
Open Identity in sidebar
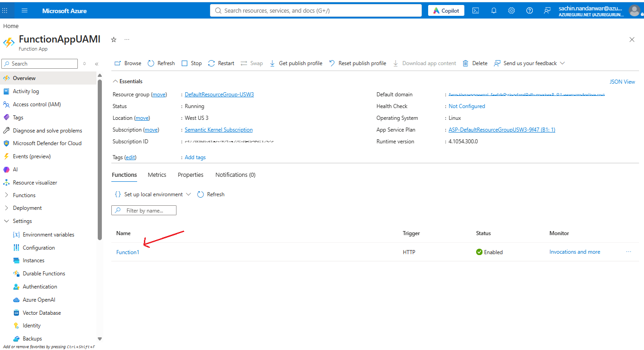(x=32, y=326)
